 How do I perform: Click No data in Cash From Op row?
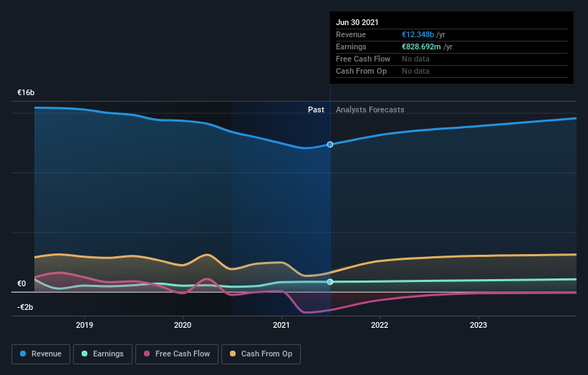(x=415, y=71)
